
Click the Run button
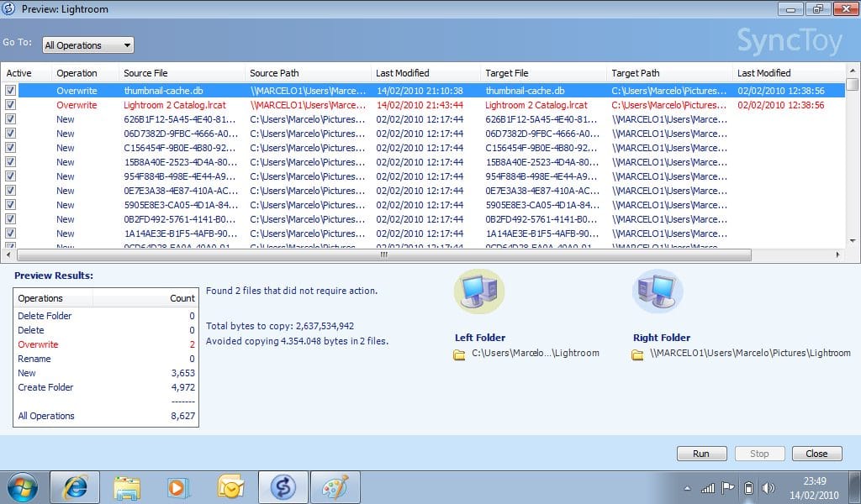[x=700, y=454]
